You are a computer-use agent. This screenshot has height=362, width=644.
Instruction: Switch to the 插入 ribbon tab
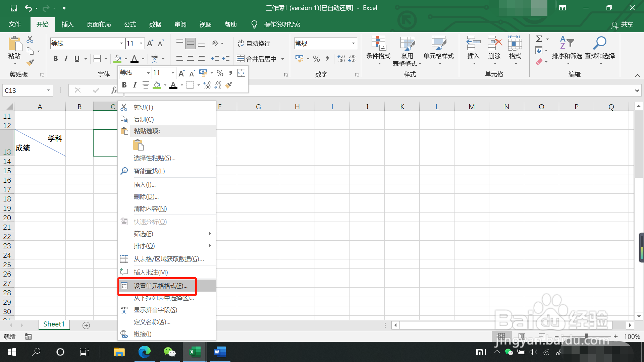pyautogui.click(x=67, y=24)
